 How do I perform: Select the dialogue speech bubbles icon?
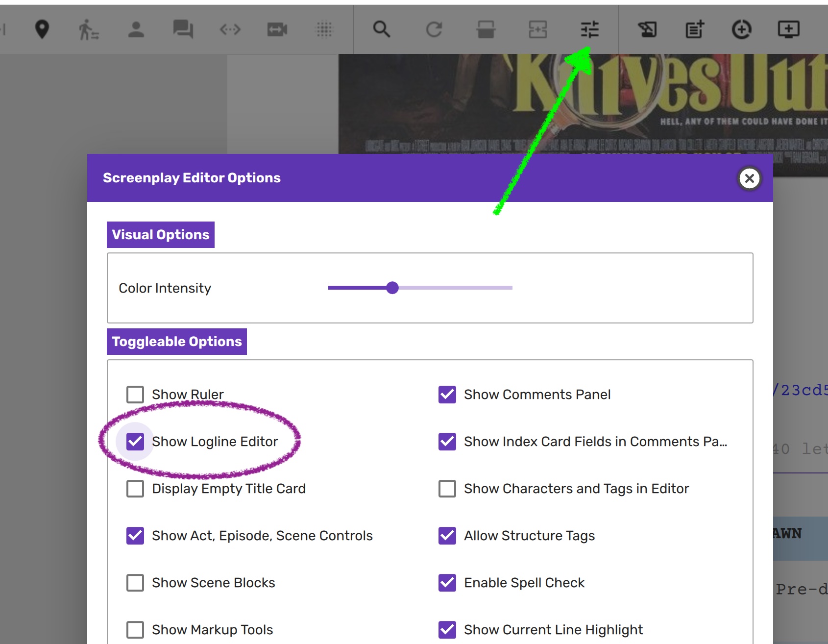click(x=183, y=29)
